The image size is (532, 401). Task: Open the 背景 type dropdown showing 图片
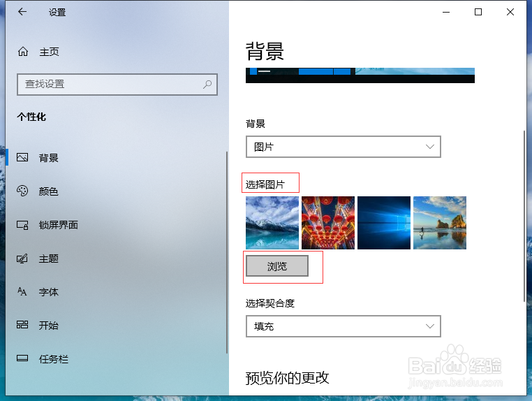point(343,147)
